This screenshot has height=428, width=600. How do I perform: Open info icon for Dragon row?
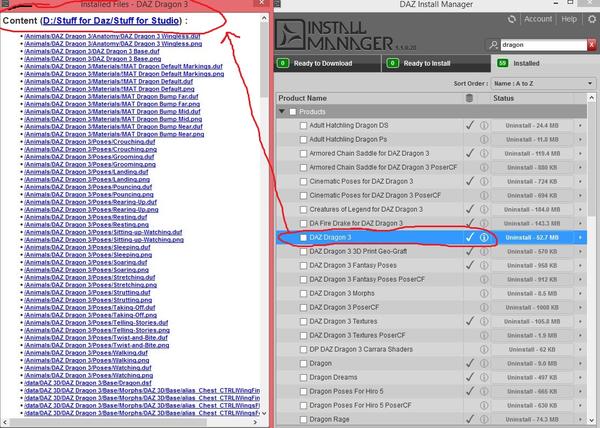click(484, 363)
